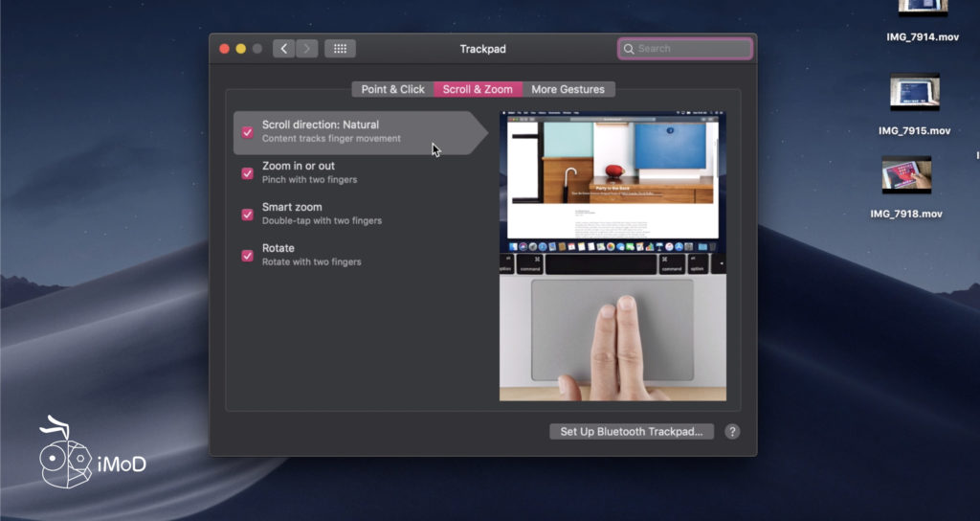Click Set Up Bluetooth Trackpad button

(x=632, y=432)
